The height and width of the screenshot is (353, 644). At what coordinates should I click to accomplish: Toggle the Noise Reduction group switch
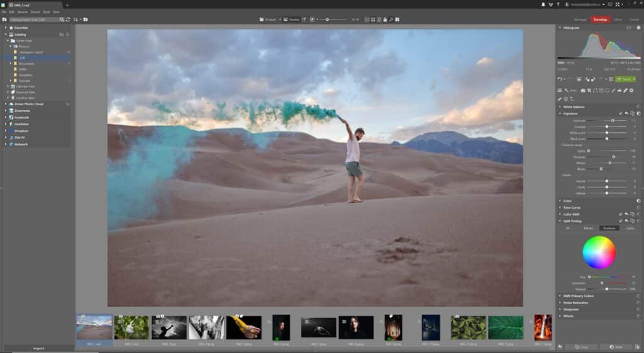click(x=639, y=303)
